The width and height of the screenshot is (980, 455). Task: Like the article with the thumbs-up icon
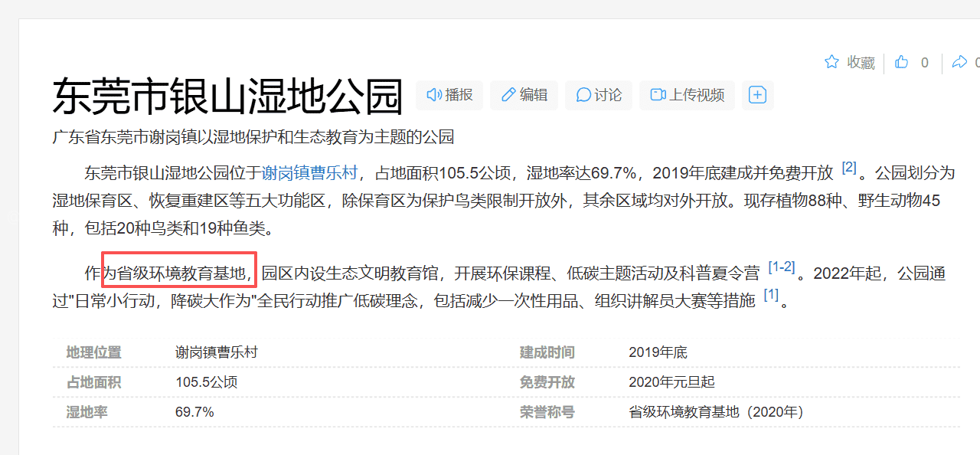pyautogui.click(x=902, y=62)
